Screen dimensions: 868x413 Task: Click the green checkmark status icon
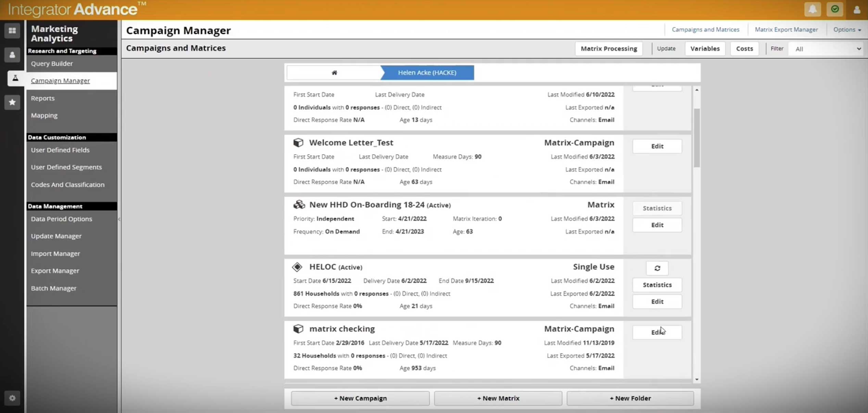[x=834, y=9]
